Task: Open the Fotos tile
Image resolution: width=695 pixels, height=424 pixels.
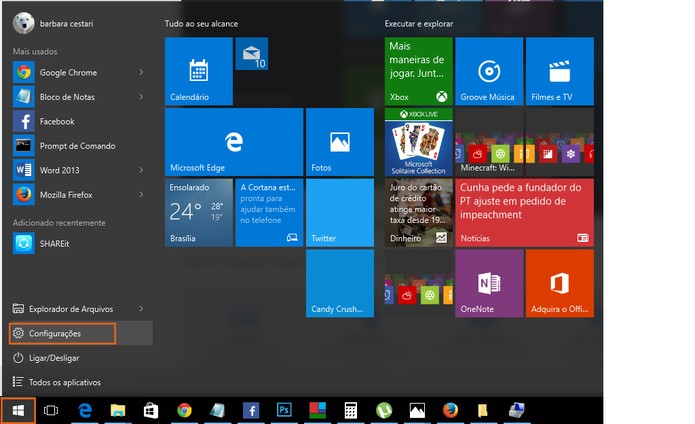Action: 340,142
